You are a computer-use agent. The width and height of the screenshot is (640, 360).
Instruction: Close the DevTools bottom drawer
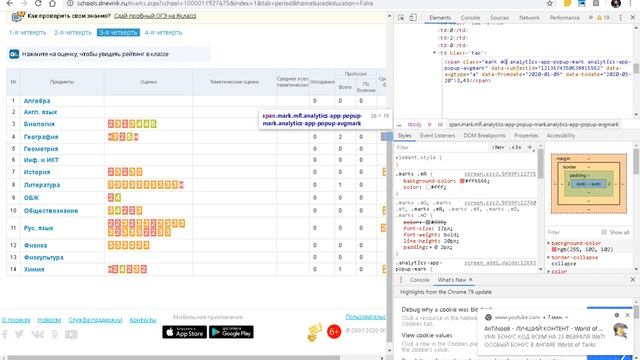tap(633, 280)
